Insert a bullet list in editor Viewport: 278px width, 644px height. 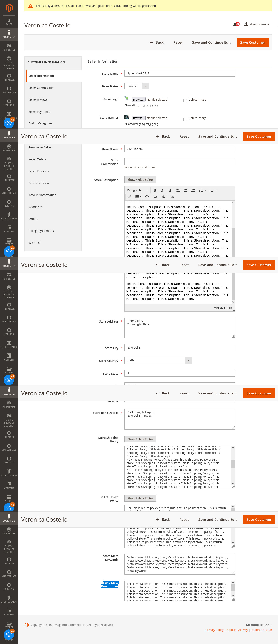pyautogui.click(x=201, y=190)
